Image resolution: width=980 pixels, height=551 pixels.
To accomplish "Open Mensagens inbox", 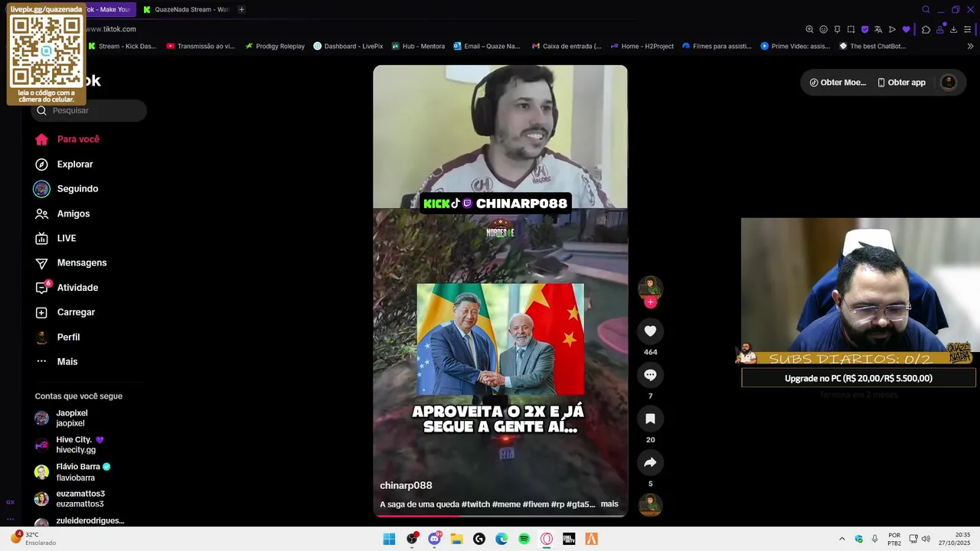I will click(70, 262).
